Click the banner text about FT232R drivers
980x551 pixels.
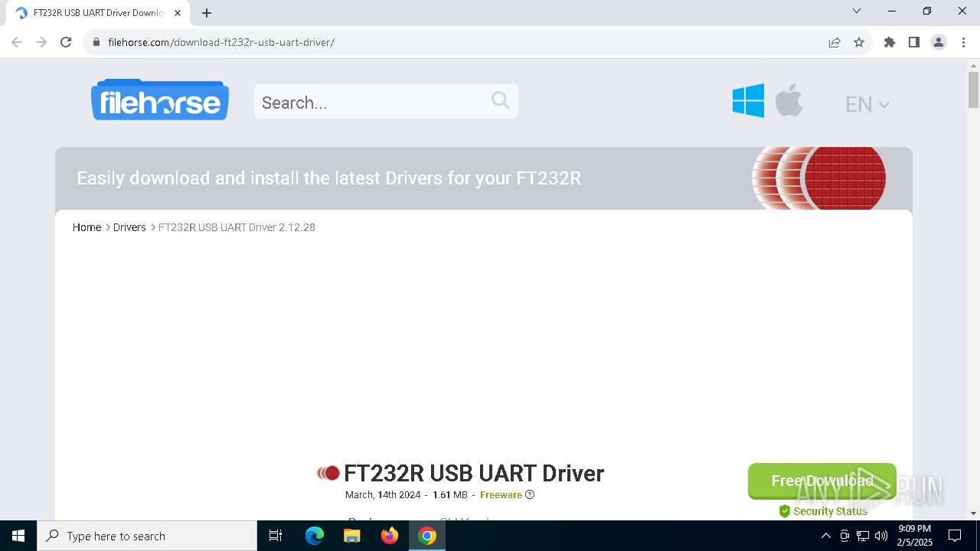(328, 178)
